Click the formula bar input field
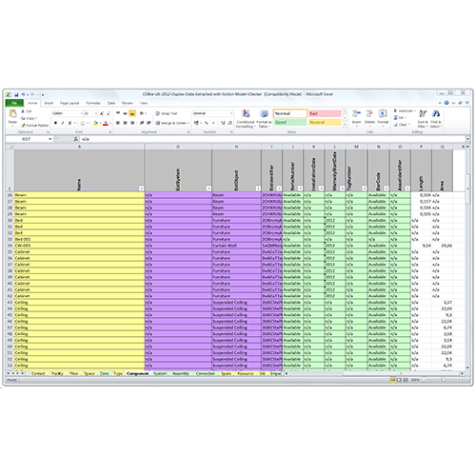The image size is (476, 476). tap(273, 139)
